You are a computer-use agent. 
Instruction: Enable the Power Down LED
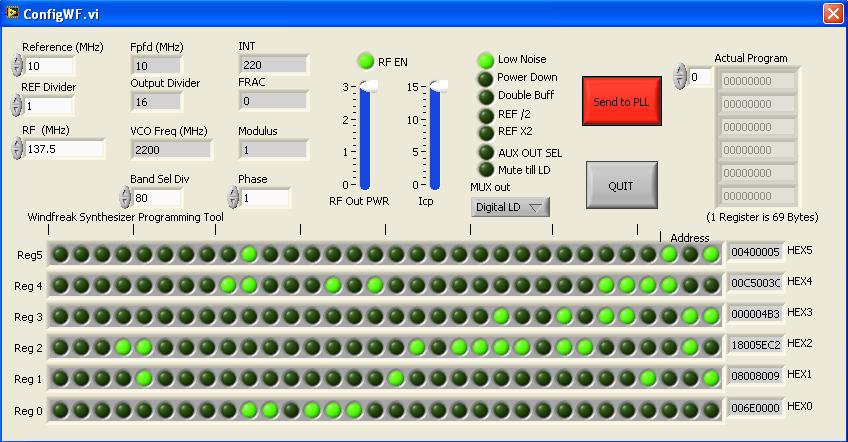pos(486,78)
